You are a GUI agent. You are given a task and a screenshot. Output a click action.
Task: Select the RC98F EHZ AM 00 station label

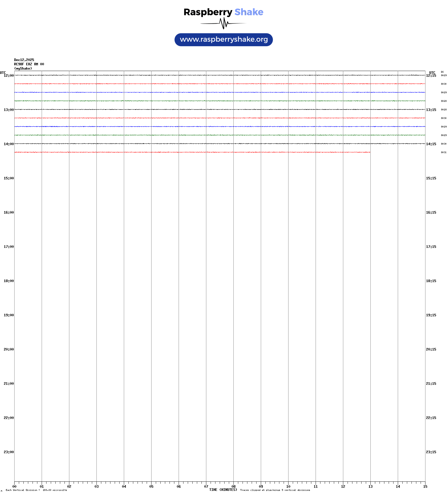click(x=29, y=64)
